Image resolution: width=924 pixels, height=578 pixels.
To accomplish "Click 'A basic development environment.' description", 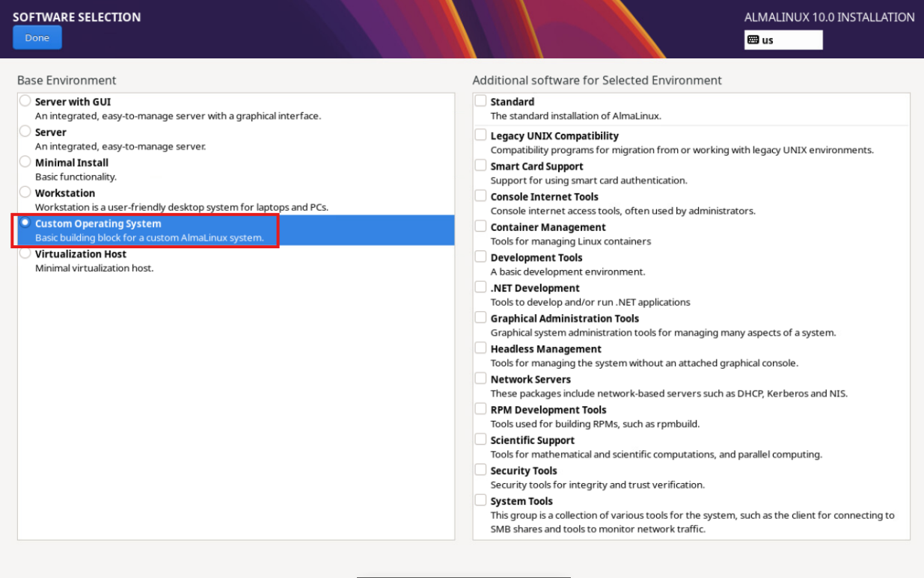I will tap(568, 272).
